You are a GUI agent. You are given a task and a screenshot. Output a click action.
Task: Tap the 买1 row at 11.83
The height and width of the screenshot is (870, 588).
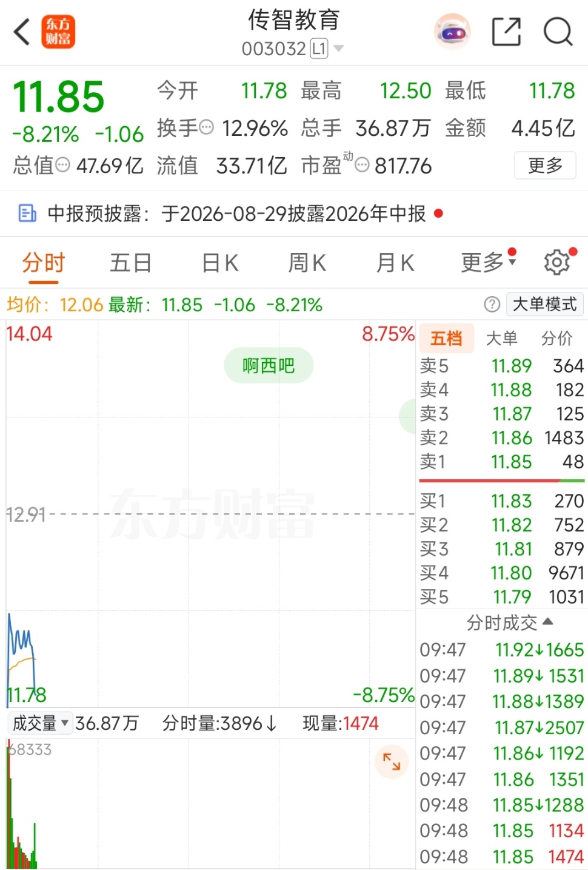coord(501,501)
